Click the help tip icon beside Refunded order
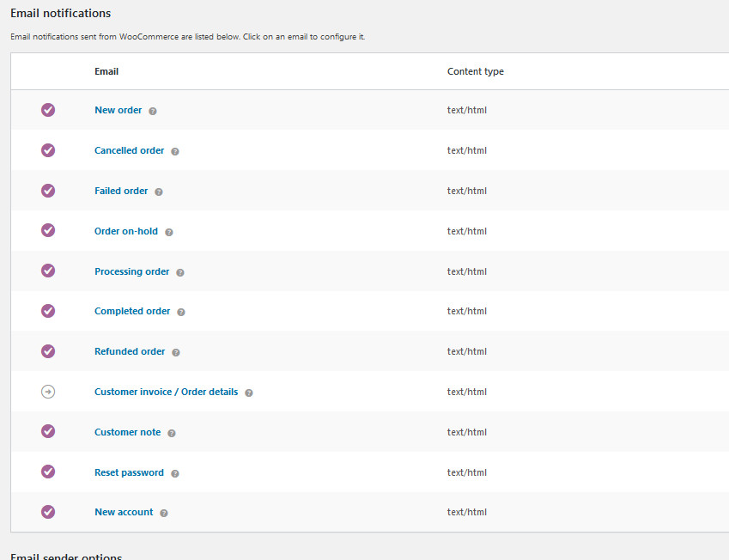Screen dimensions: 729x560 coord(176,352)
